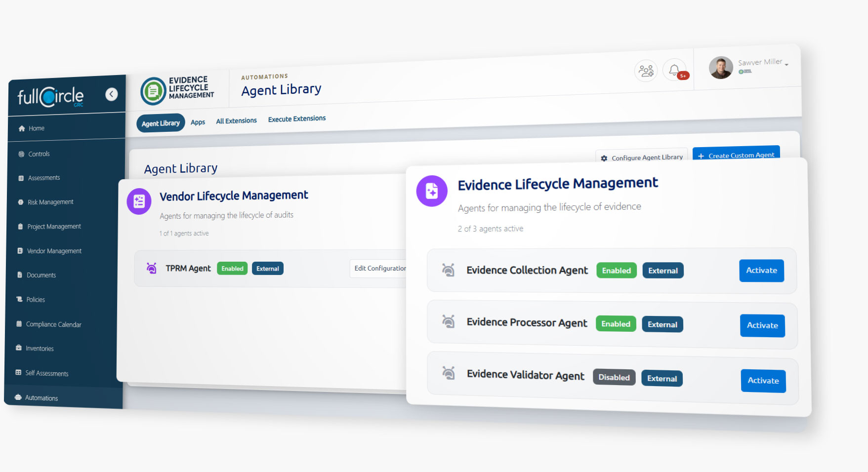Open the Sawyer Miller user dropdown
The width and height of the screenshot is (868, 472).
[763, 66]
